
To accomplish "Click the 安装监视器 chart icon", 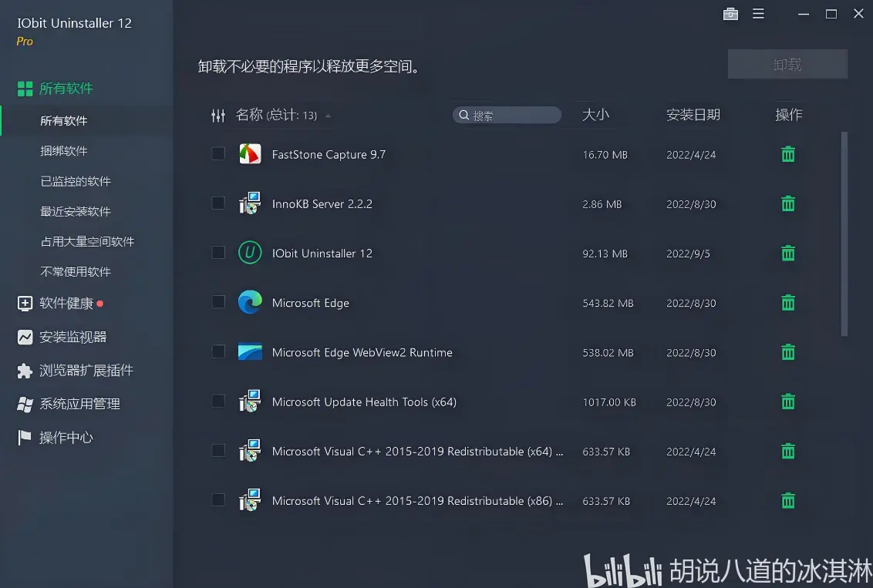I will click(25, 337).
